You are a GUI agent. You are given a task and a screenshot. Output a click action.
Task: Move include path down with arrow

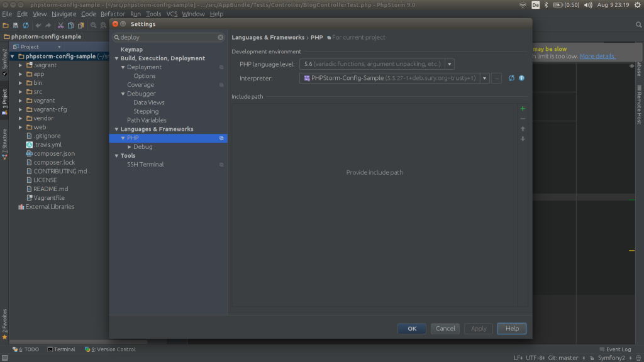click(523, 139)
